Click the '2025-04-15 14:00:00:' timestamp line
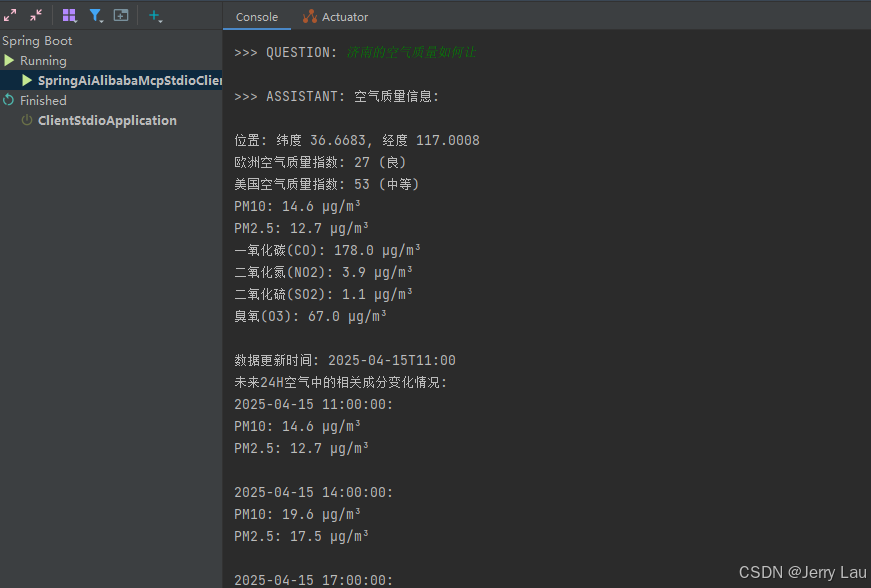 313,492
